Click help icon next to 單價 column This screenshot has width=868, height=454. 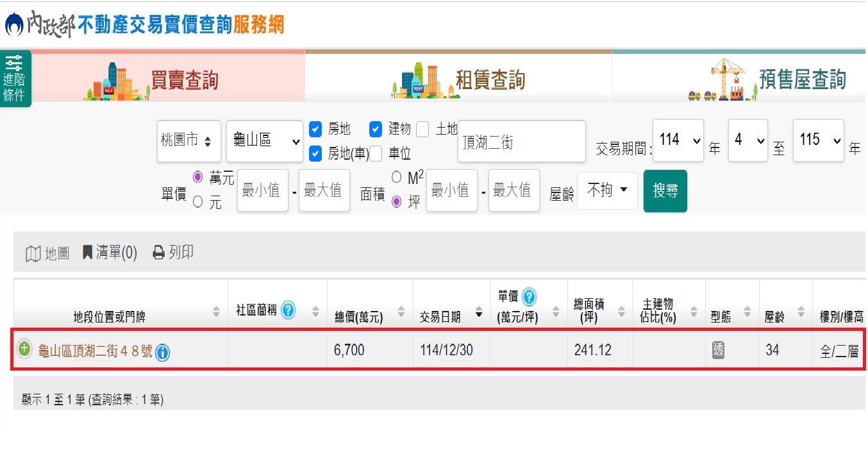point(530,297)
